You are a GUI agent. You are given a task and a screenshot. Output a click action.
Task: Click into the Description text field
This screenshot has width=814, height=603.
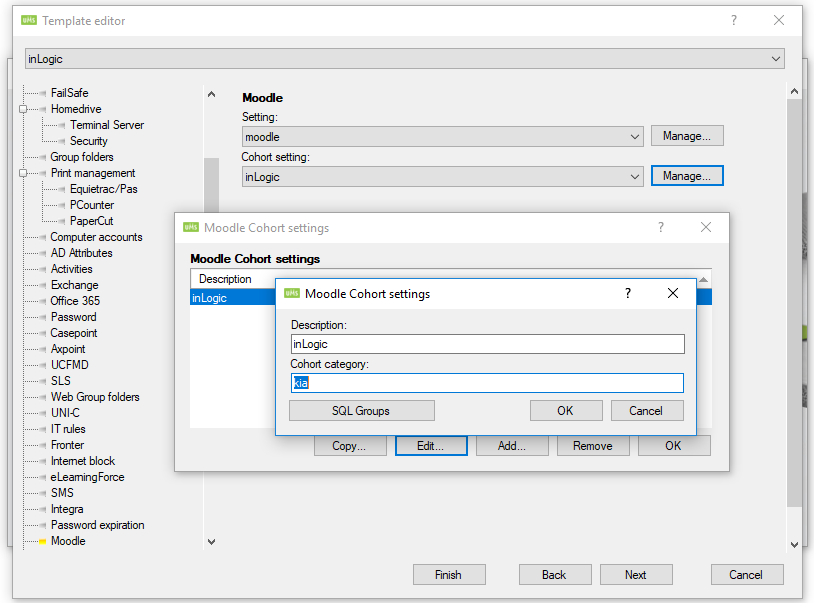pos(487,344)
